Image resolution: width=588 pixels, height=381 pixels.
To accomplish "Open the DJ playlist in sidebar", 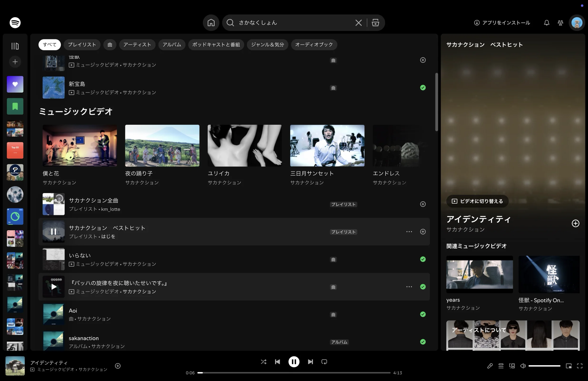I will pyautogui.click(x=15, y=216).
